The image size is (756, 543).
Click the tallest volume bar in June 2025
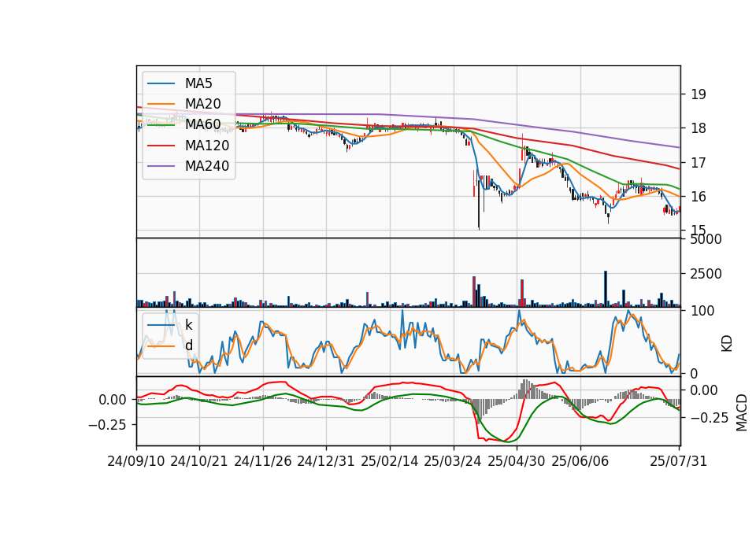606,289
